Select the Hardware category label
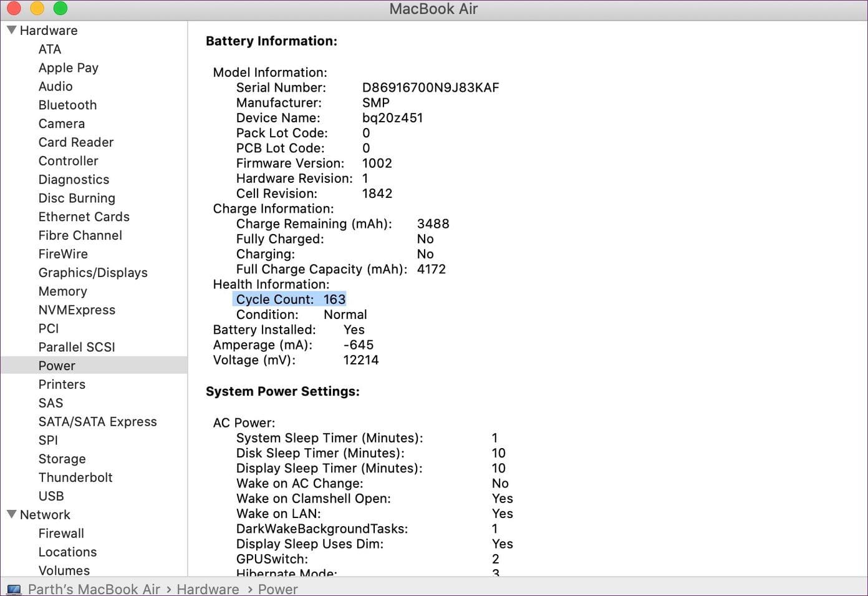Screen dimensions: 868x596 pos(49,30)
